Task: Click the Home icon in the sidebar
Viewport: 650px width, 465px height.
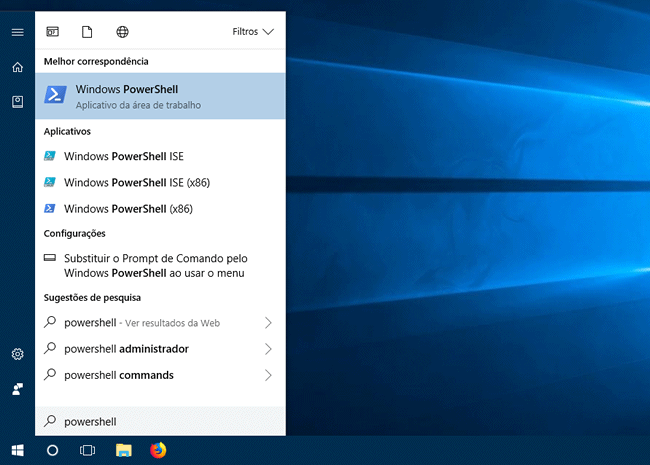Action: click(x=17, y=67)
